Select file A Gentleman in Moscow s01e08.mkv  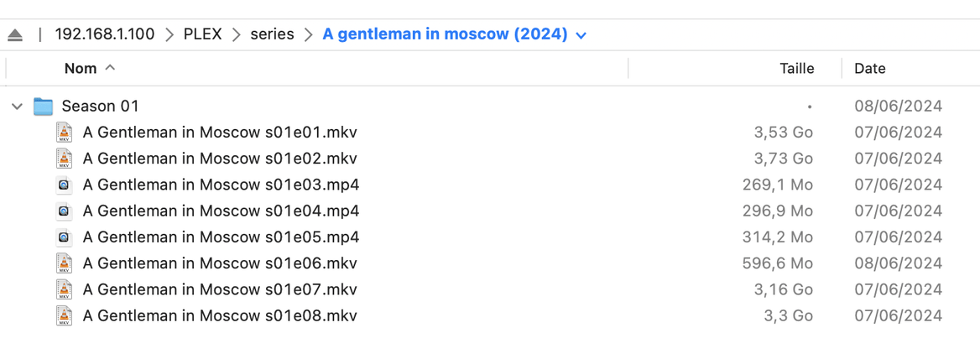(220, 316)
